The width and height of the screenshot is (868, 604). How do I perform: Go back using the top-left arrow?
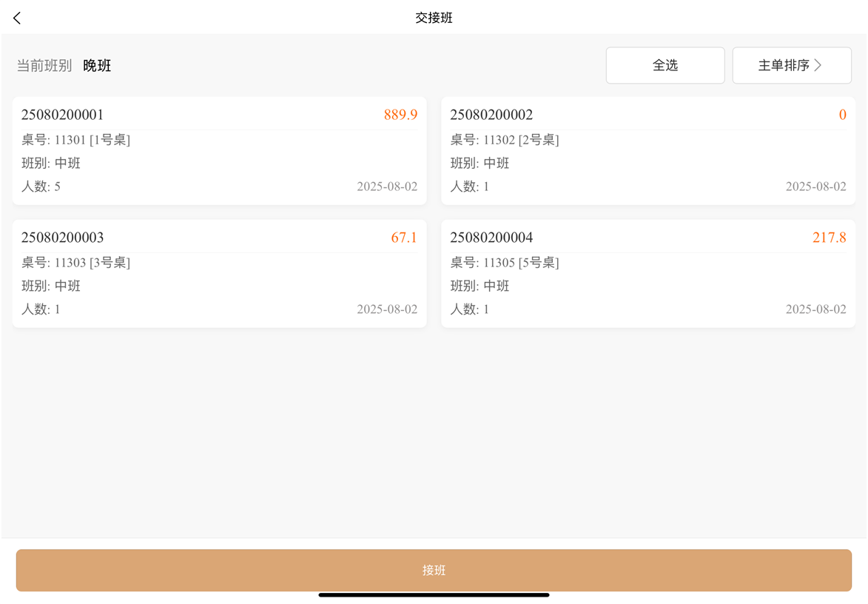[x=17, y=18]
